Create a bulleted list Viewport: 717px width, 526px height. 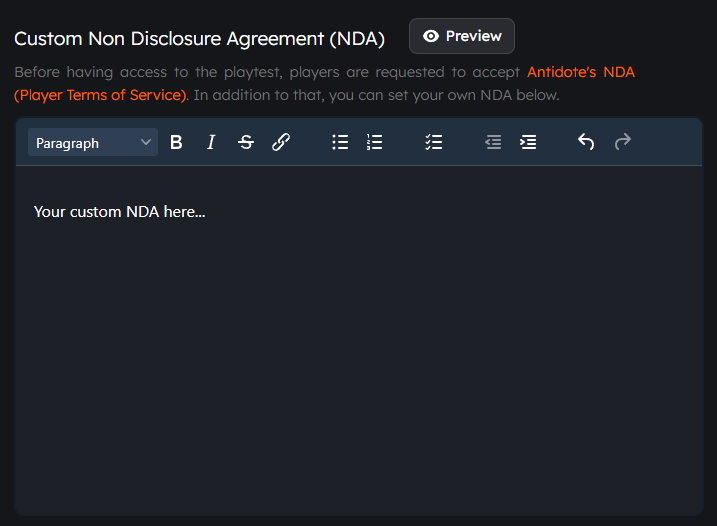(340, 142)
